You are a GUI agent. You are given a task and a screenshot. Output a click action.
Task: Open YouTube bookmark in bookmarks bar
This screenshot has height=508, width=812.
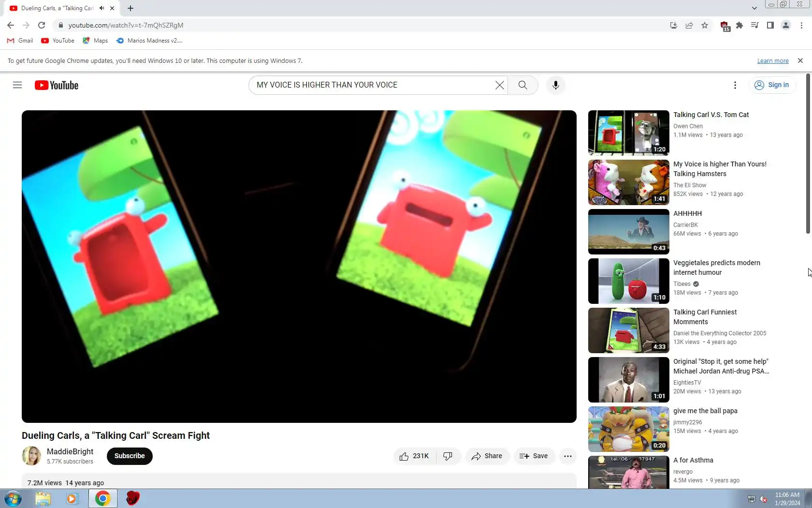tap(58, 41)
